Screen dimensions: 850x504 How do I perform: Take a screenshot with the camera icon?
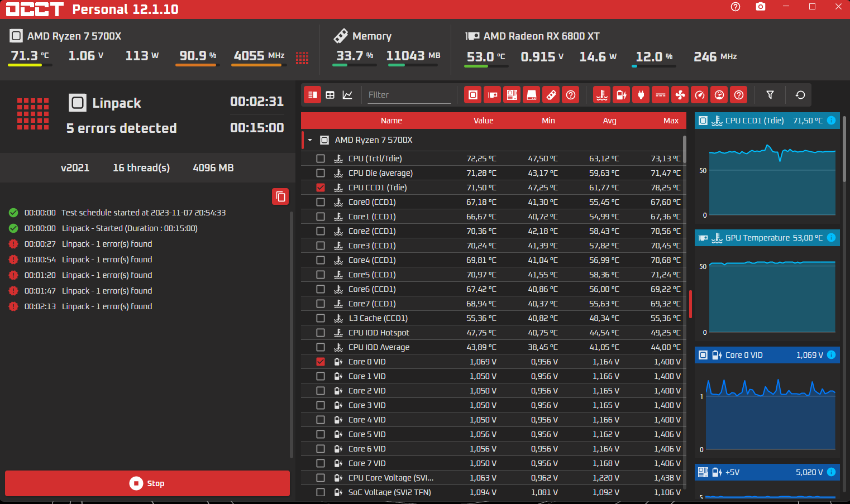(761, 7)
